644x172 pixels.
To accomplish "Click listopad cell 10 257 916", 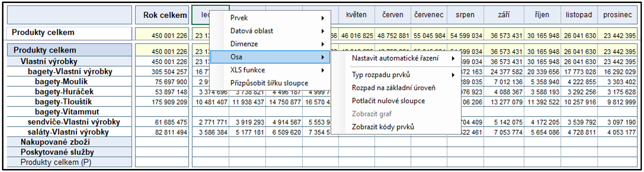I will pyautogui.click(x=580, y=102).
